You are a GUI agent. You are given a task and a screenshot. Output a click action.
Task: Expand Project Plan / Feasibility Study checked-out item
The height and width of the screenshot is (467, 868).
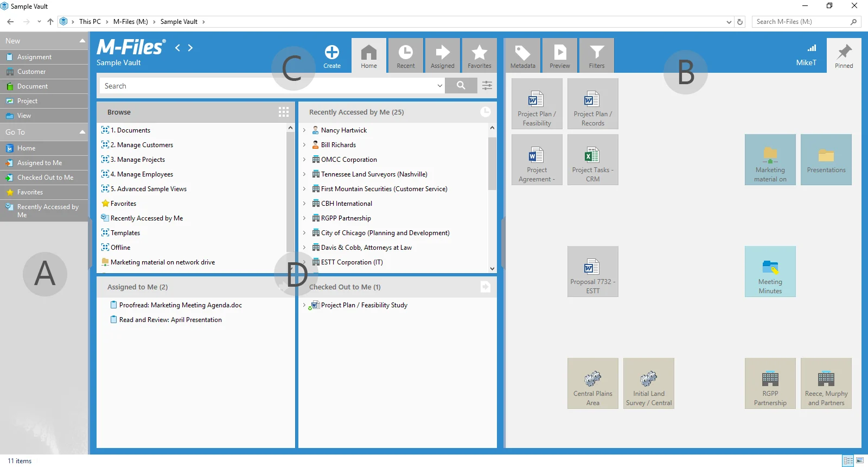point(304,305)
